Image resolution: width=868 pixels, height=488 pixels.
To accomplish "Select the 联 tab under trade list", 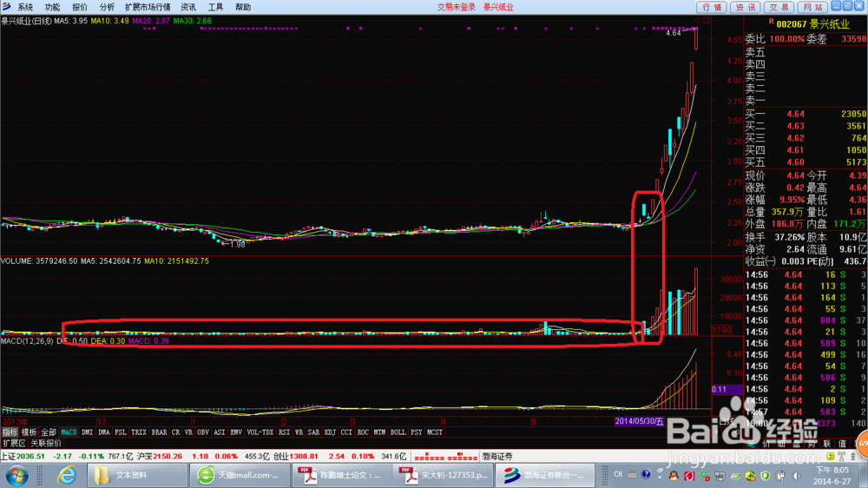I will [827, 444].
